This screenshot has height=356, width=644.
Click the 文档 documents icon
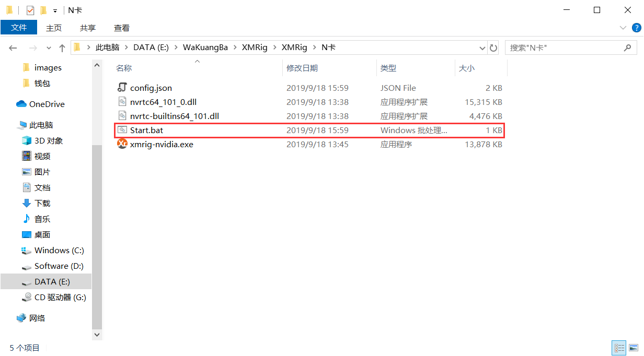[26, 187]
